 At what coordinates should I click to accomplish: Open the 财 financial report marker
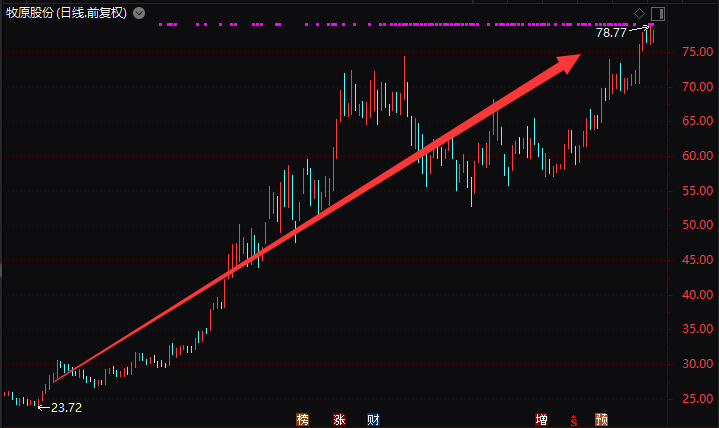373,419
